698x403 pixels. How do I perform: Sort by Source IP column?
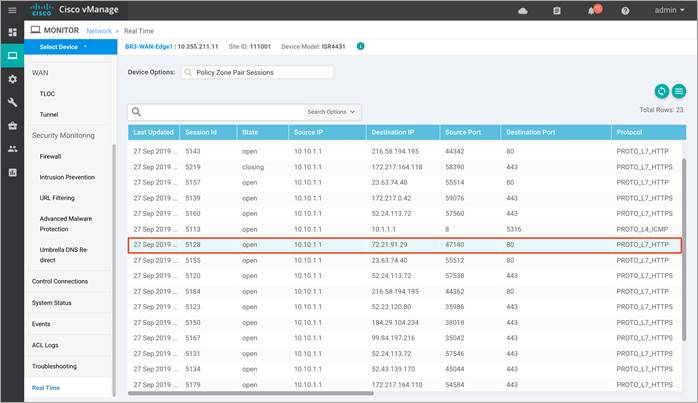point(327,132)
